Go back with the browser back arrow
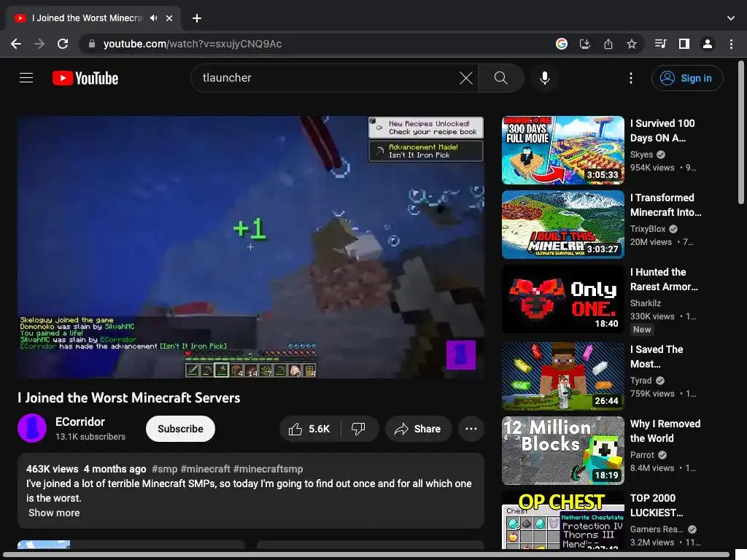 (x=16, y=44)
